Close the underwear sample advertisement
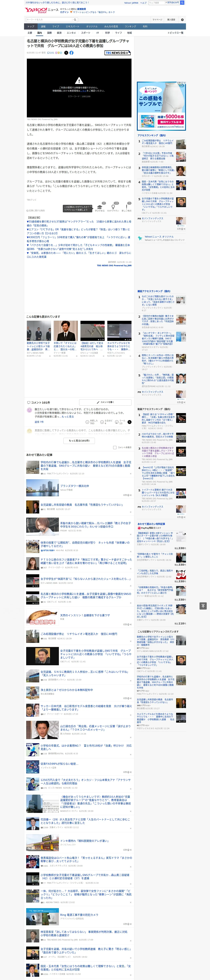The image size is (210, 980). pos(185,83)
